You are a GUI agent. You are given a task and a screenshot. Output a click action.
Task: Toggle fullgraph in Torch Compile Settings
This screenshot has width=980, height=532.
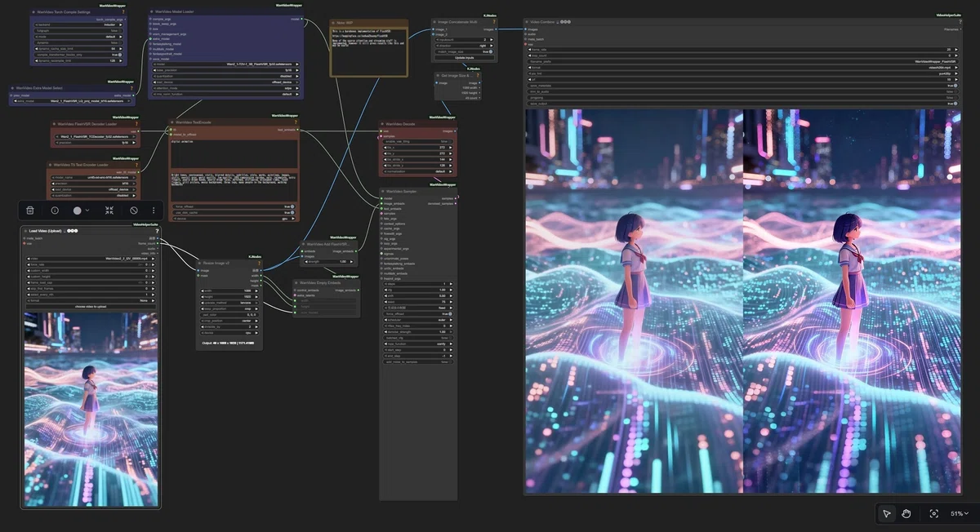click(x=80, y=31)
